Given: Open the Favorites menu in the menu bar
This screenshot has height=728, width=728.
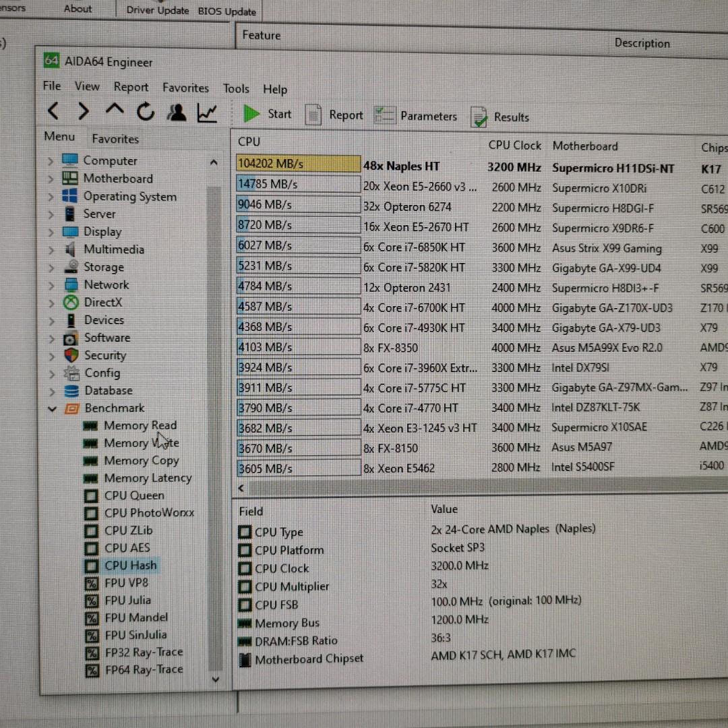Looking at the screenshot, I should (185, 88).
